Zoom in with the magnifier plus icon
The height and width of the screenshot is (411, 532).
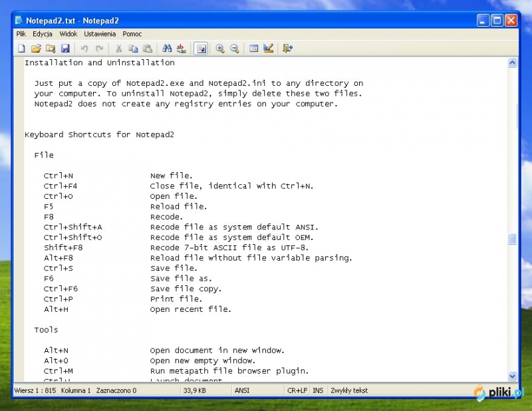pos(220,49)
